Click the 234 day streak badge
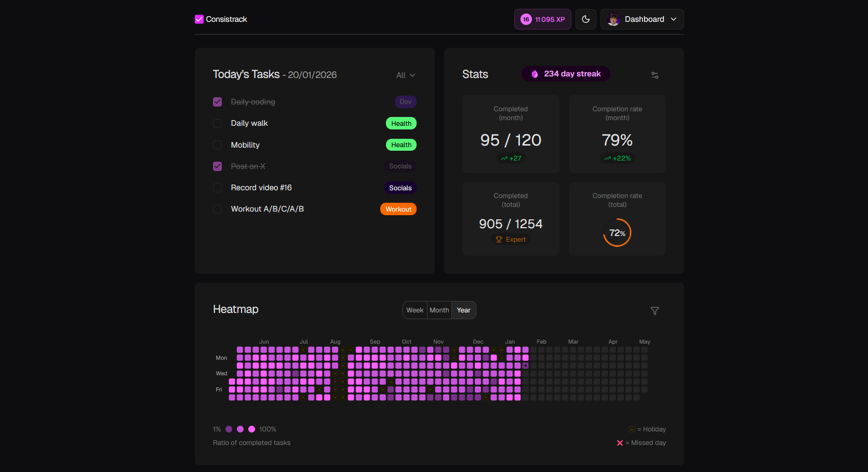The image size is (868, 472). [x=566, y=74]
